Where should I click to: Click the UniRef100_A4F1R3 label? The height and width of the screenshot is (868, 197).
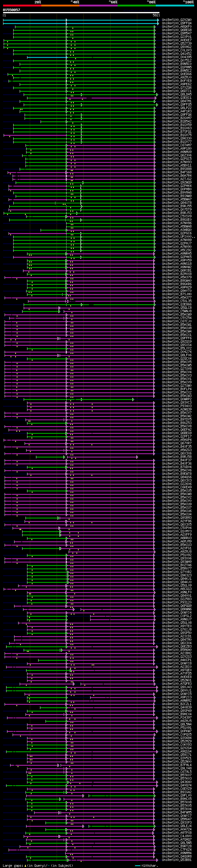(x=177, y=111)
